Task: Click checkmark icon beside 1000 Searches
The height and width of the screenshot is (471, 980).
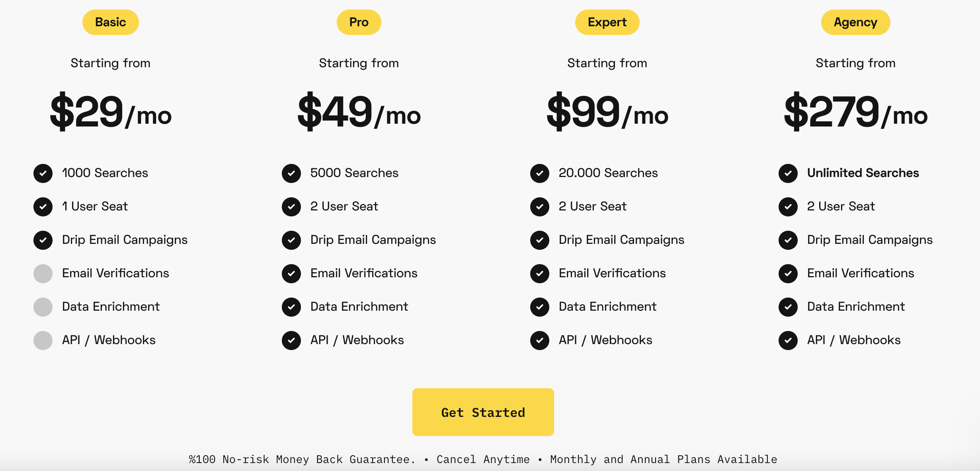Action: 43,173
